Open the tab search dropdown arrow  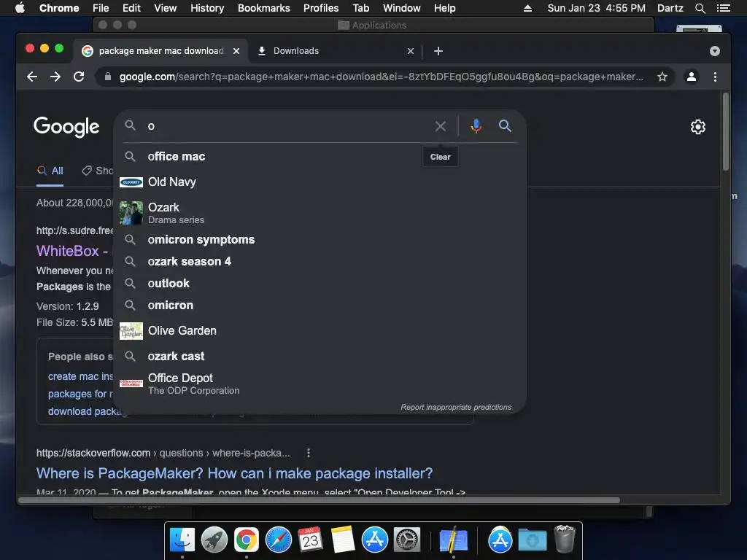(715, 51)
